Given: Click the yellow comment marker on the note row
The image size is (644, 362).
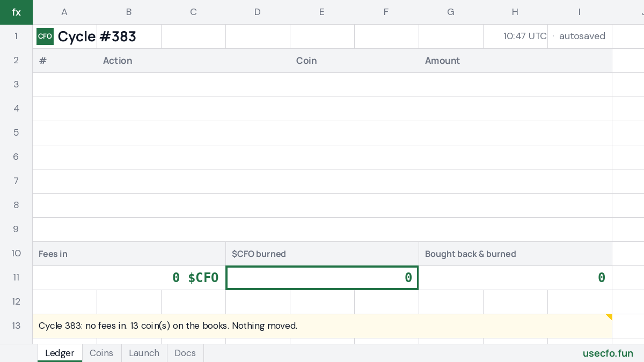Looking at the screenshot, I should pos(609,317).
